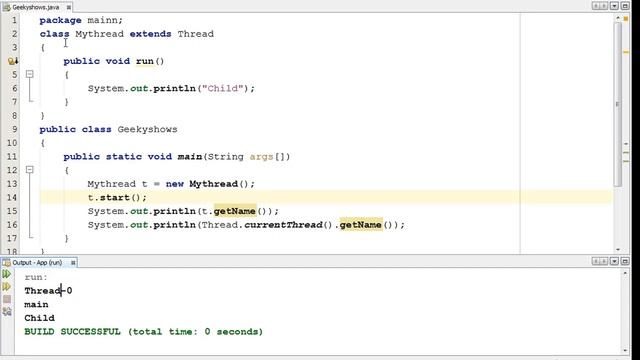Click line number 14 in the gutter

12,198
